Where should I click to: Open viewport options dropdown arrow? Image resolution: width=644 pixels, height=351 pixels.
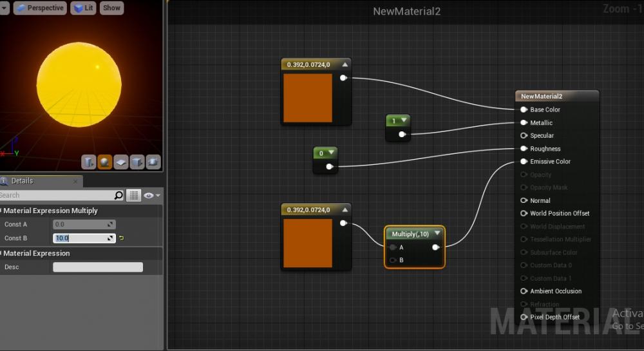[4, 8]
